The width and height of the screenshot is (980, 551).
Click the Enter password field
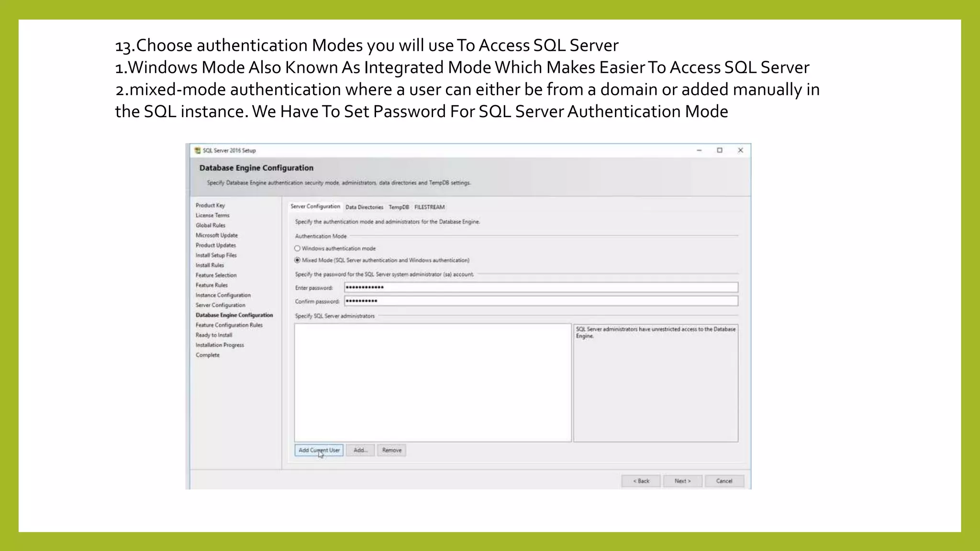click(x=541, y=287)
